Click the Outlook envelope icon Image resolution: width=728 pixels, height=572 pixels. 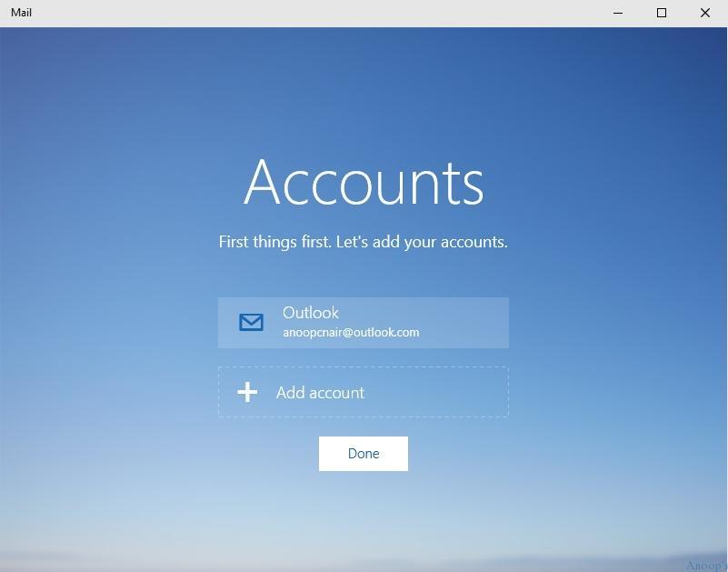pos(251,322)
